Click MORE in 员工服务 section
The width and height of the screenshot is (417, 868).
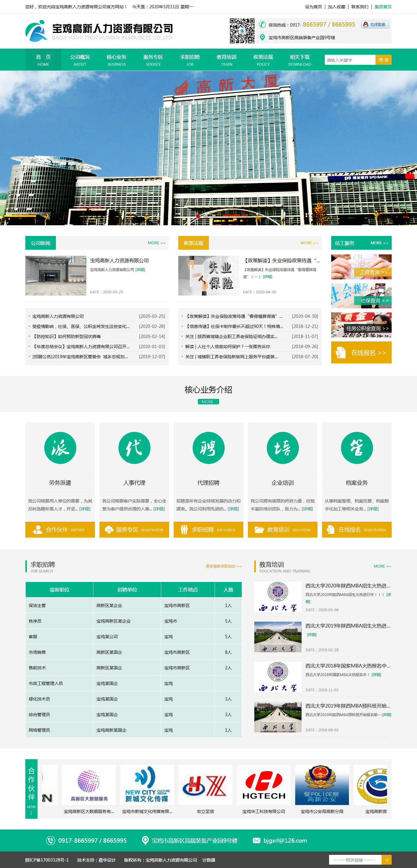click(x=379, y=243)
